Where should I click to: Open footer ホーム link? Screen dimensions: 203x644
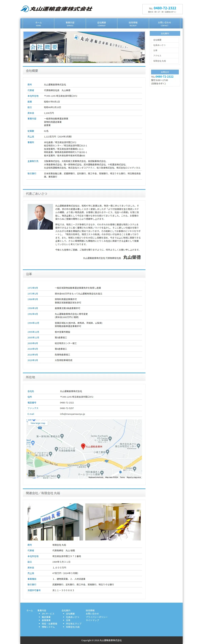[x=30, y=610]
